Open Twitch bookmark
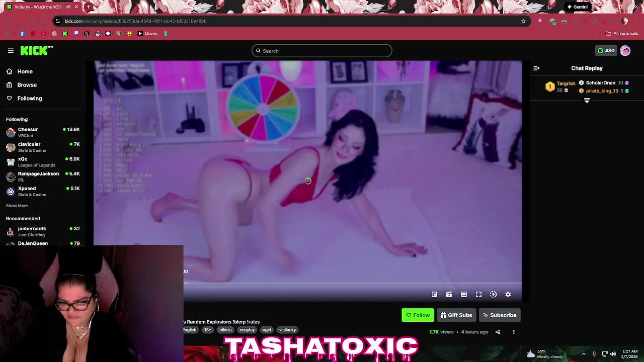644x362 pixels. (x=76, y=34)
